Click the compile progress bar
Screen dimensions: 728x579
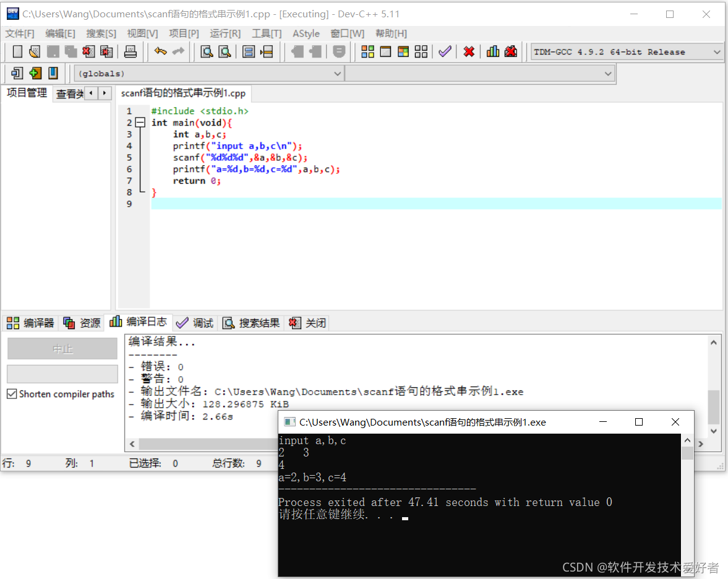click(62, 374)
